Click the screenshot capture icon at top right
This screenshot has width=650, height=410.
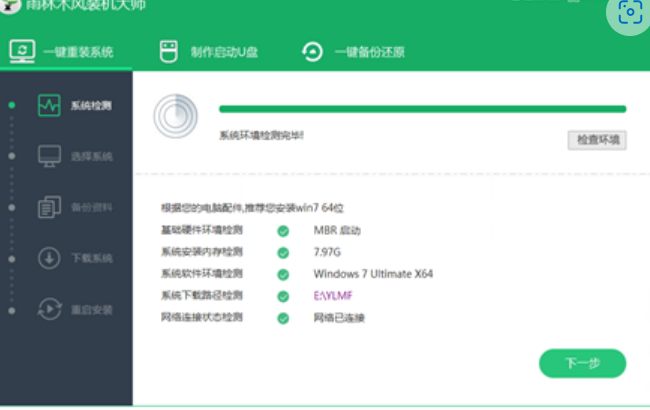630,12
